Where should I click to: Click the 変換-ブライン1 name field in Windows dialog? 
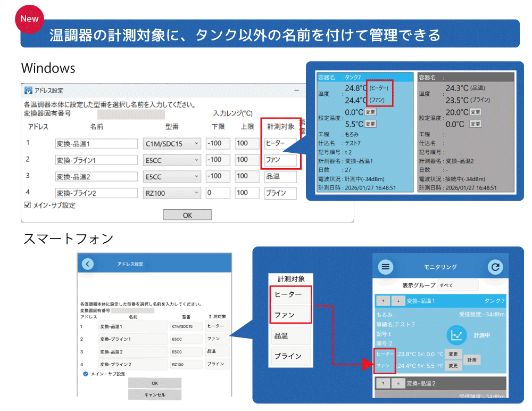point(96,160)
